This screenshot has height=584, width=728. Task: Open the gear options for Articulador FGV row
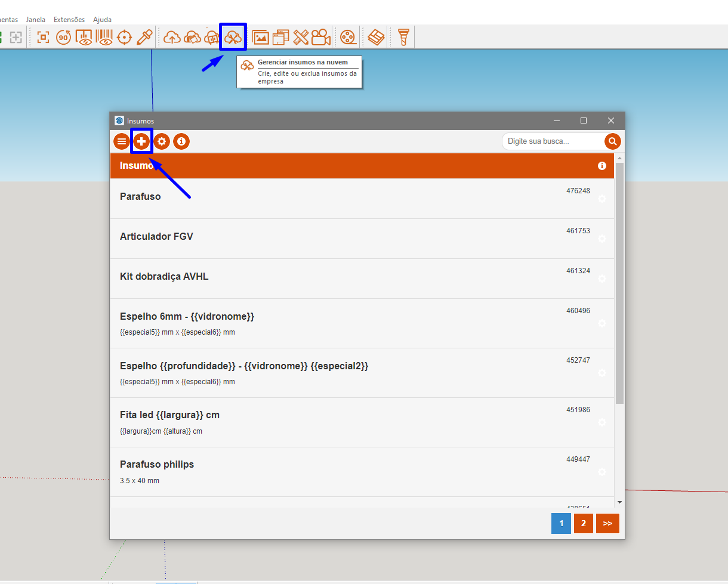pos(602,239)
